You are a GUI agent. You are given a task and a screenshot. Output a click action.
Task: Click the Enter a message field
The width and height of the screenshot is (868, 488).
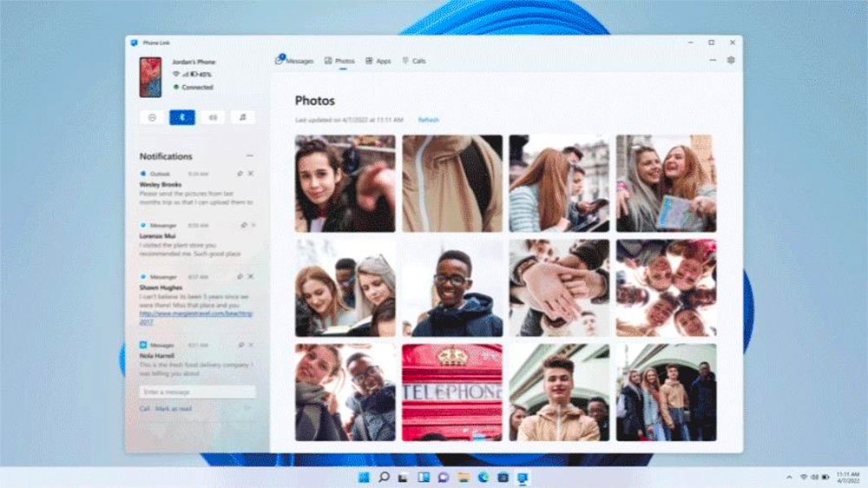198,392
